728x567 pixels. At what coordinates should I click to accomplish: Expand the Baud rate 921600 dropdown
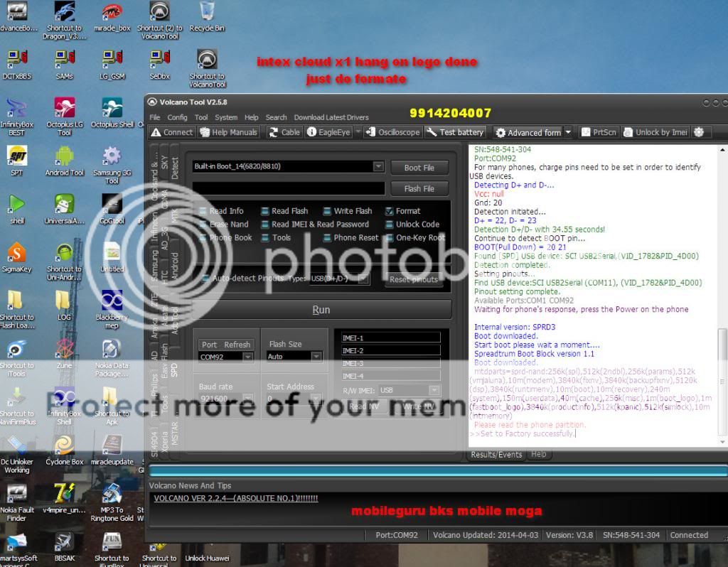click(x=248, y=399)
